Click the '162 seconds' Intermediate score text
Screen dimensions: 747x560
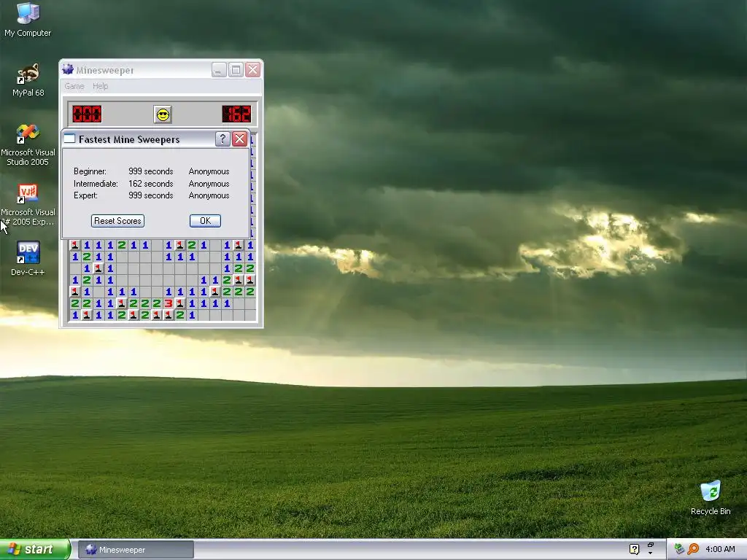150,184
